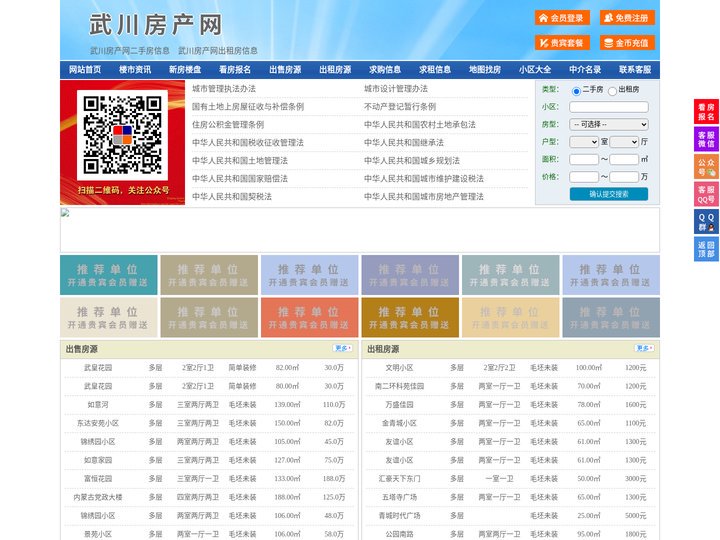Open the 不动产登记暂行条例 link
The width and height of the screenshot is (720, 540).
[x=400, y=107]
